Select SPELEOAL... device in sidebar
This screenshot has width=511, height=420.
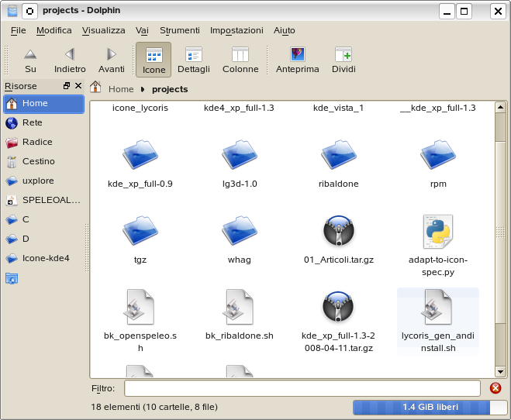tap(44, 200)
